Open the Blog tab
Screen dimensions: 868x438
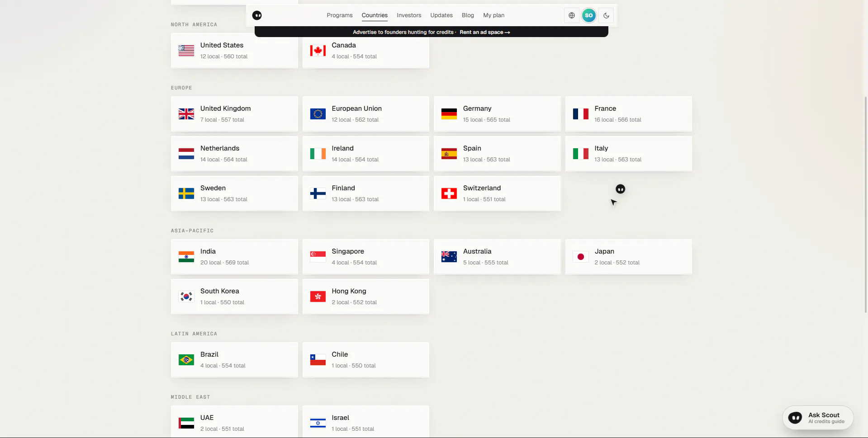pos(468,15)
